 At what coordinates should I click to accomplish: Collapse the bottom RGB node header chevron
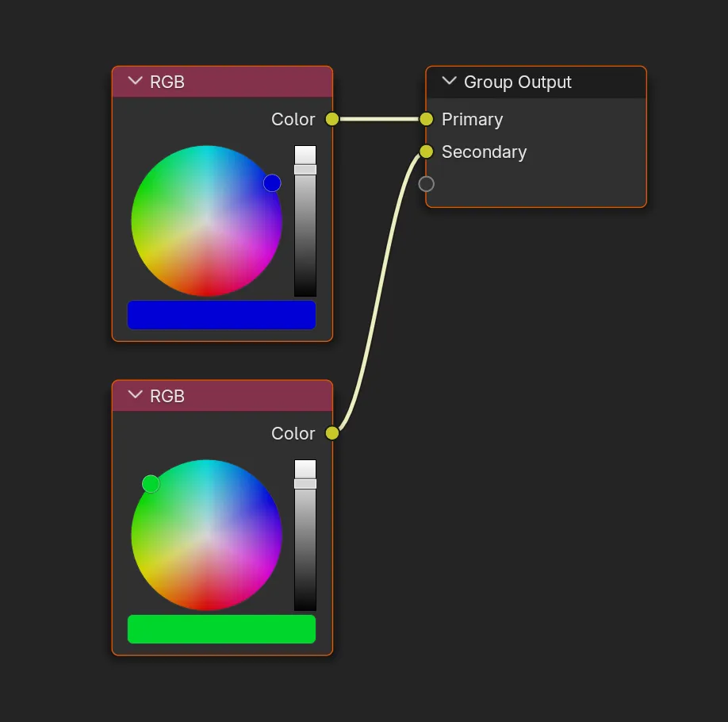click(135, 395)
